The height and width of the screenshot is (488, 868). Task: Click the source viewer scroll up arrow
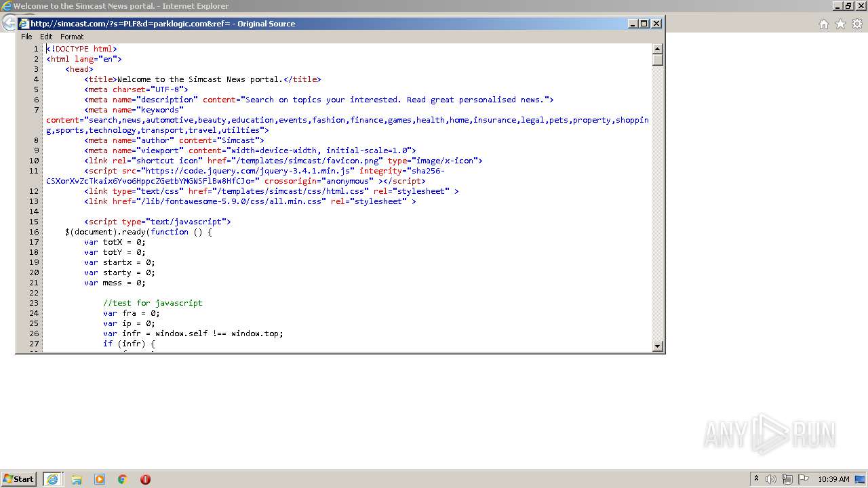(657, 49)
